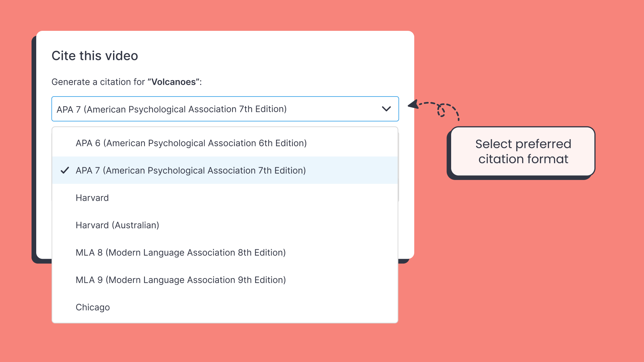Click the checkmark beside APA 7
644x362 pixels.
65,170
